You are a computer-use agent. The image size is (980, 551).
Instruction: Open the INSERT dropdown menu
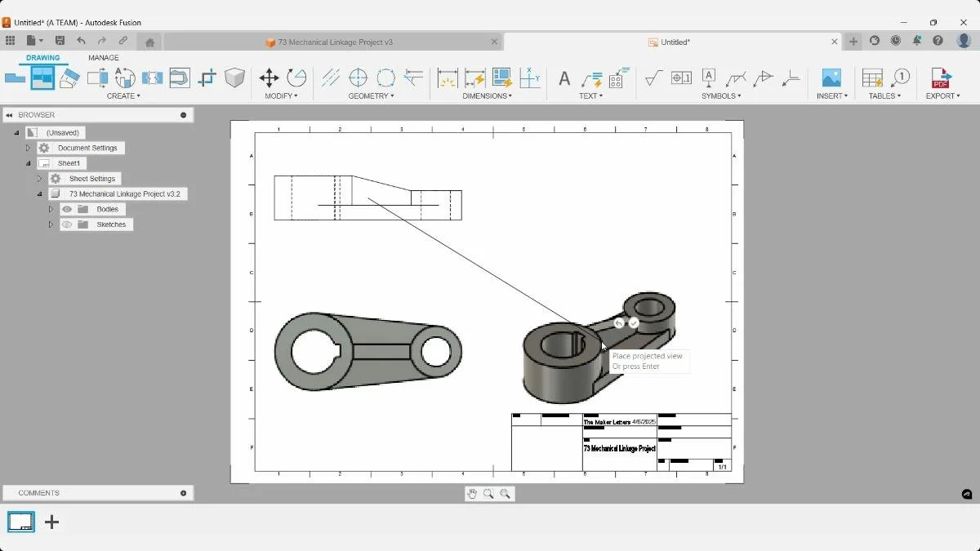pos(832,96)
